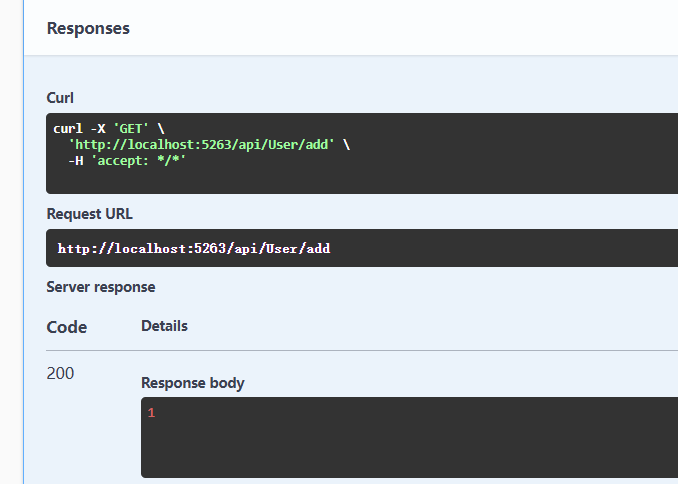678x484 pixels.
Task: Click the 200 status code
Action: pos(60,373)
